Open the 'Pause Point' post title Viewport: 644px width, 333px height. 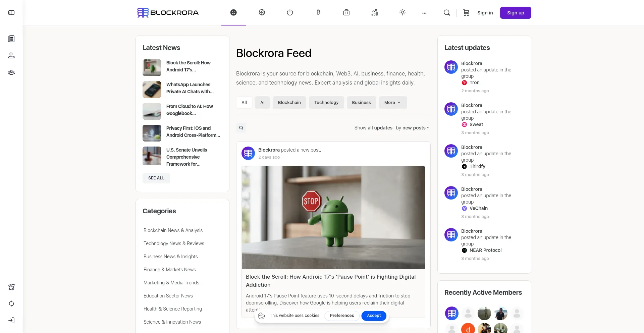click(331, 281)
